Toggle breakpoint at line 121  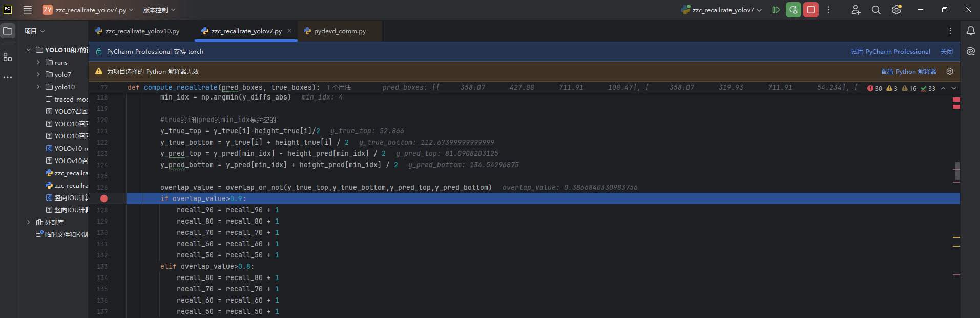click(102, 131)
